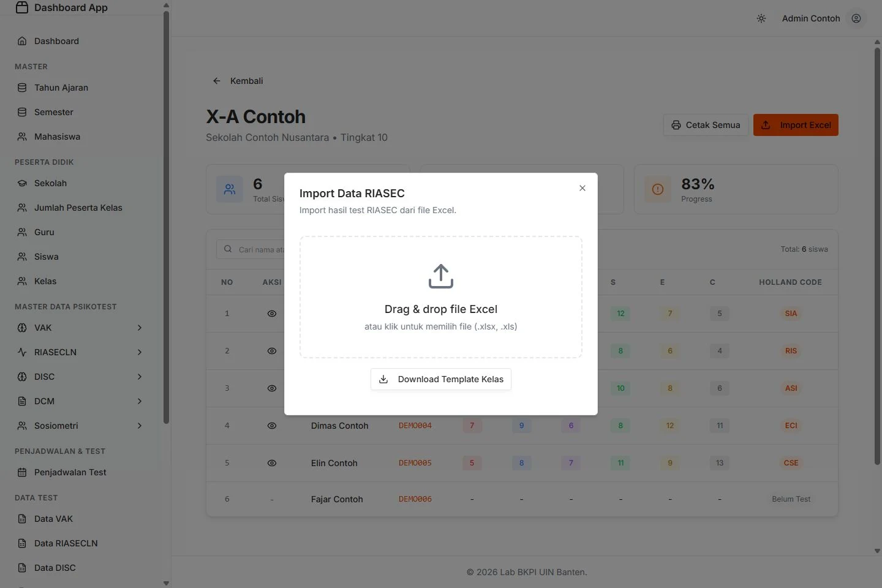Viewport: 882px width, 588px height.
Task: Go back via Kembali link
Action: (238, 81)
